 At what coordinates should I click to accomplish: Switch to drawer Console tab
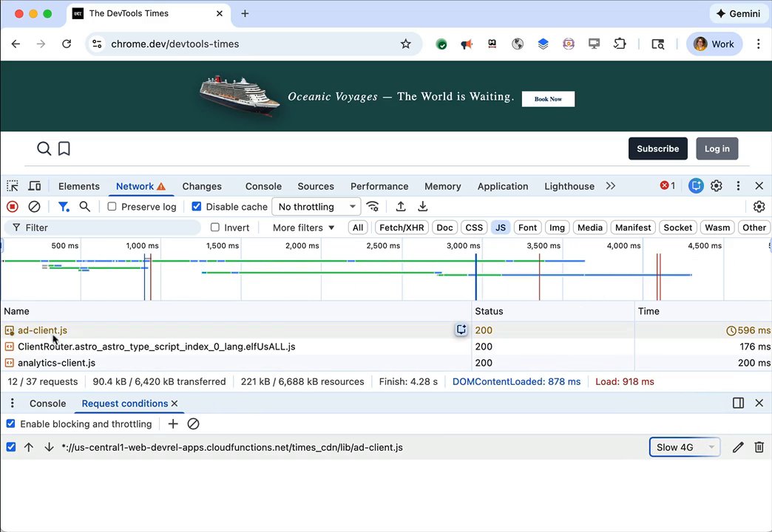[x=48, y=403]
